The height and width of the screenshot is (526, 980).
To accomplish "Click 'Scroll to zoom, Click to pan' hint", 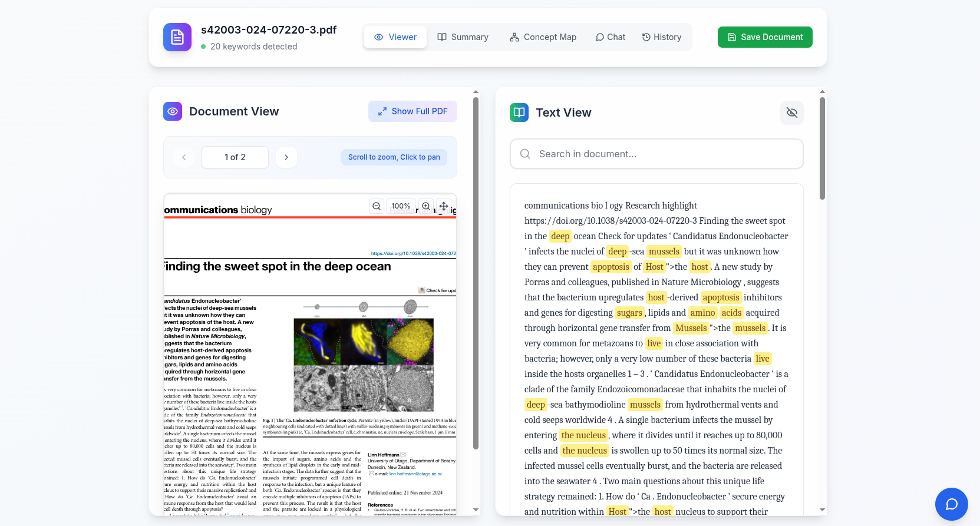I will [394, 157].
